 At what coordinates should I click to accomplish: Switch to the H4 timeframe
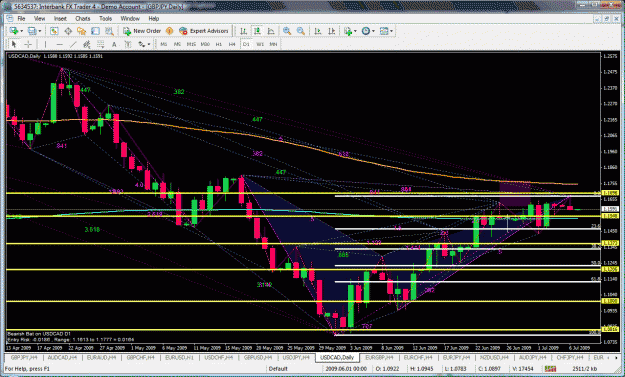pos(232,44)
